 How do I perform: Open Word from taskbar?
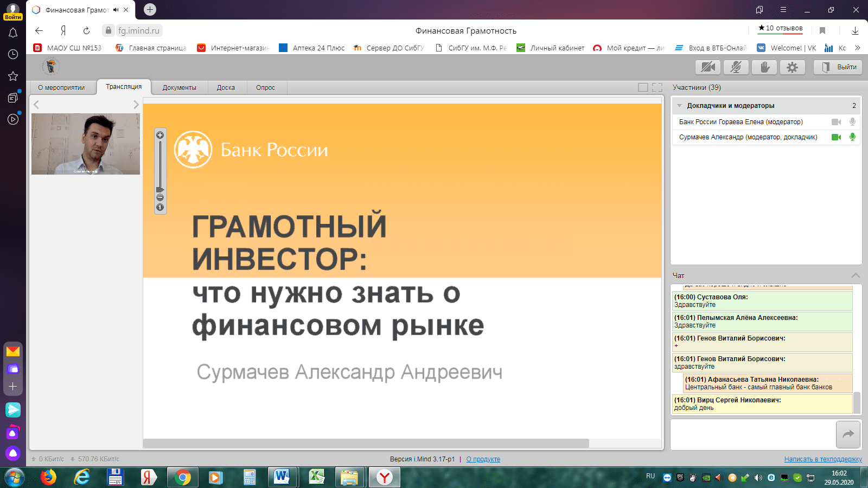(x=282, y=477)
